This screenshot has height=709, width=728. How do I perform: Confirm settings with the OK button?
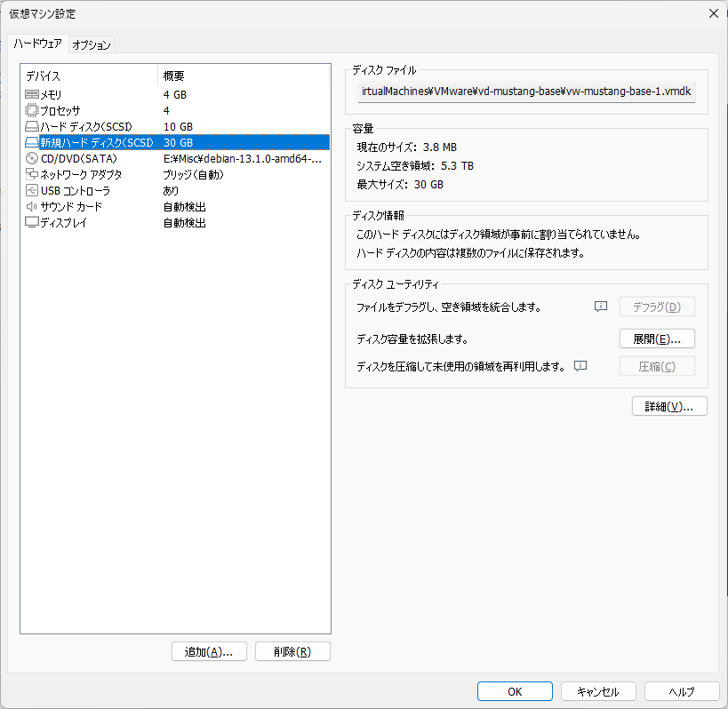click(515, 691)
